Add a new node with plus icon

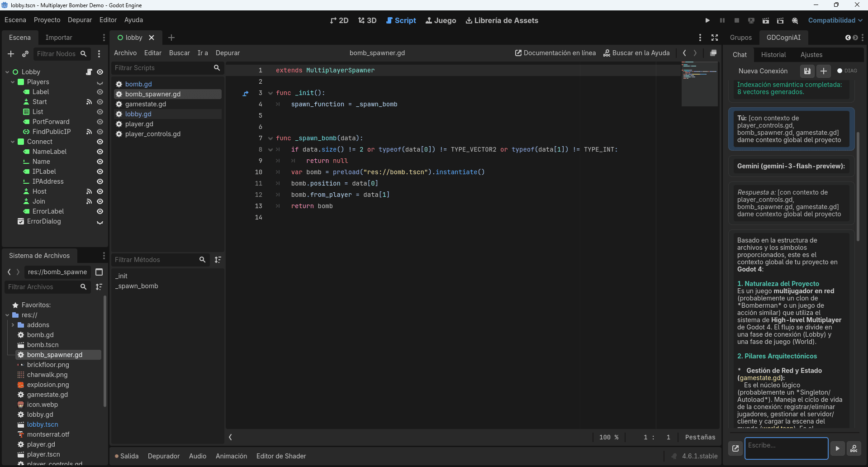coord(11,54)
